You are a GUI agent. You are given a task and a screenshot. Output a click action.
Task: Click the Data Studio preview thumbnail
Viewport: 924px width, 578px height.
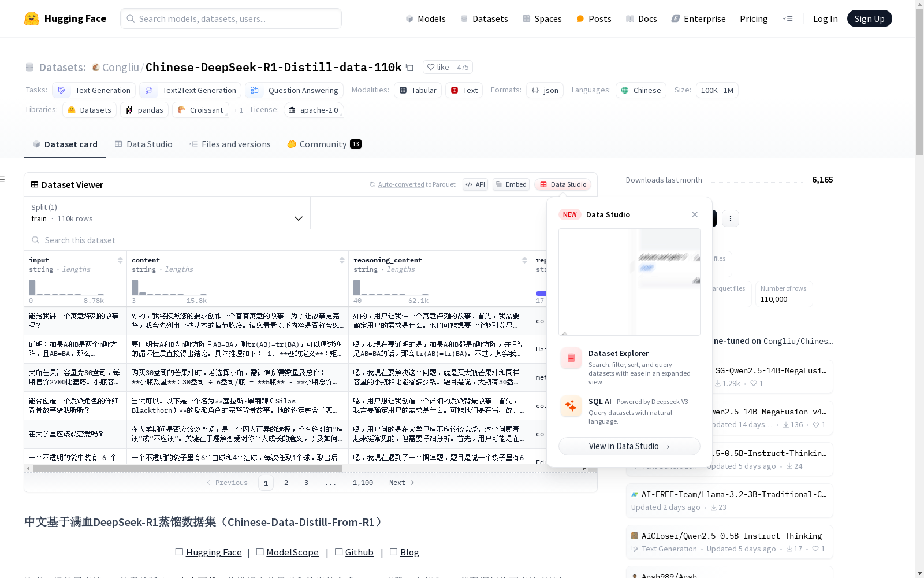[x=629, y=282]
